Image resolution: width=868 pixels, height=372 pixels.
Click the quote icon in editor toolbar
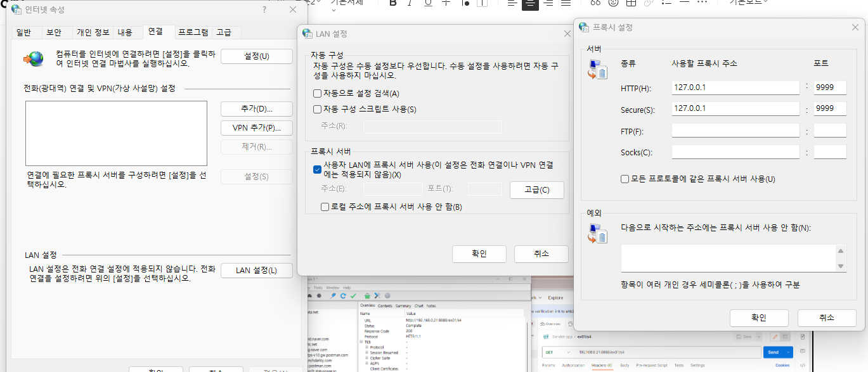pos(595,3)
